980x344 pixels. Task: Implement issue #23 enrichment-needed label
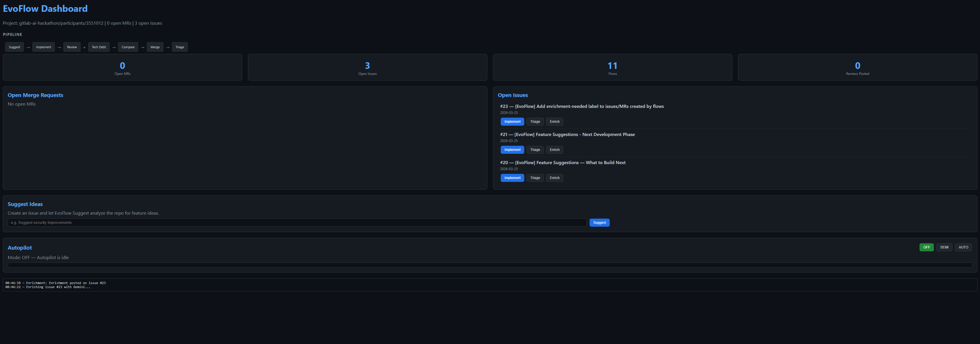[x=513, y=122]
